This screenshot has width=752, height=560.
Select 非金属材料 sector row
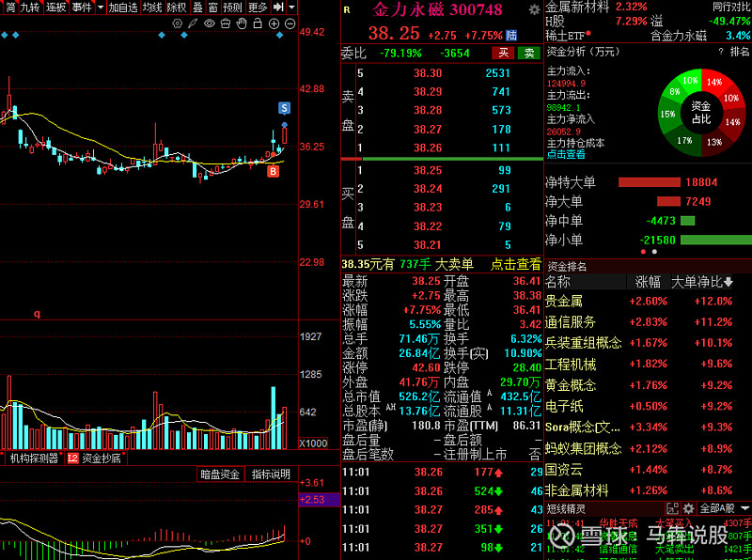648,490
